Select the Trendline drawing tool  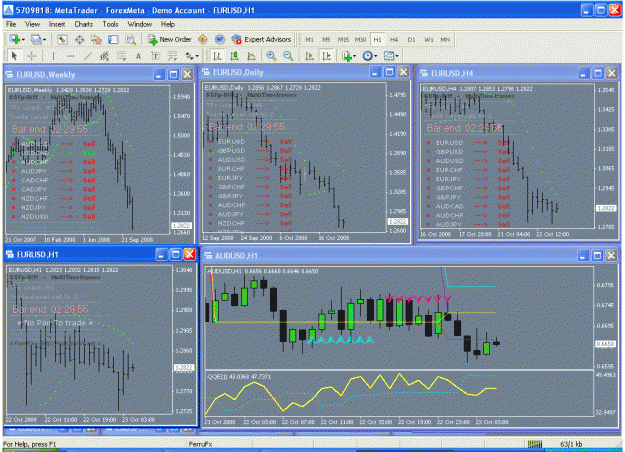(x=87, y=56)
